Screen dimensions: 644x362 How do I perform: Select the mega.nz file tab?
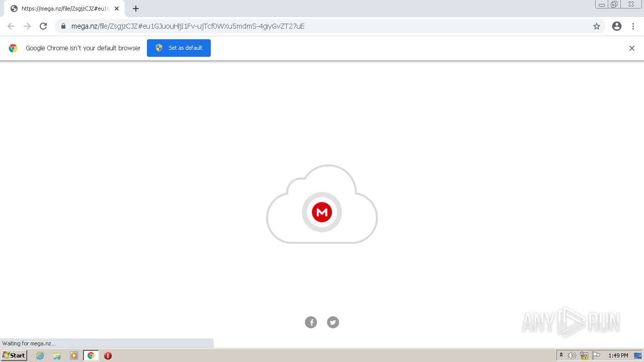pyautogui.click(x=64, y=9)
